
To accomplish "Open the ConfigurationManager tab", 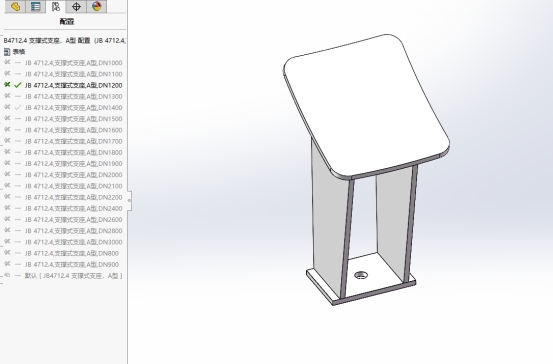I will [56, 6].
